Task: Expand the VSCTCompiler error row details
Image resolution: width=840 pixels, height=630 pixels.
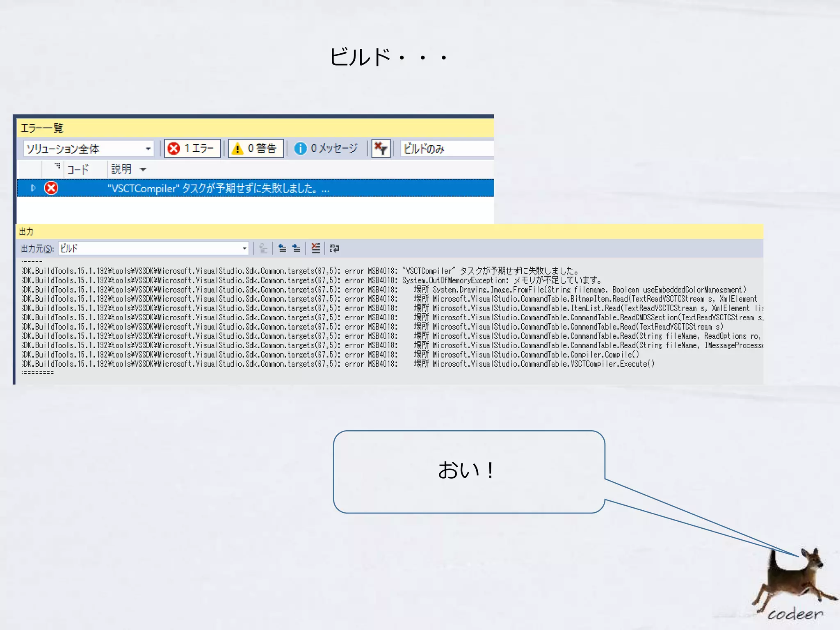Action: [x=33, y=188]
